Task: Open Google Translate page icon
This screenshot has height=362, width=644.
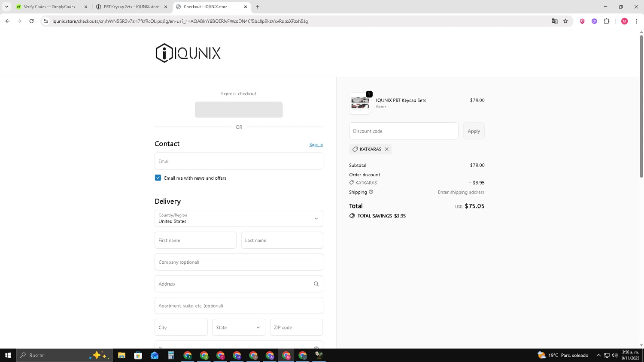Action: click(554, 21)
